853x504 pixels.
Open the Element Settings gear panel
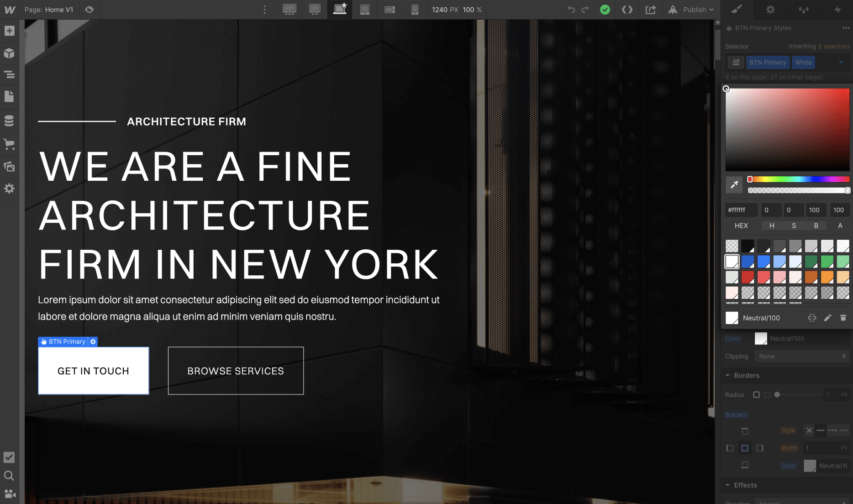tap(770, 9)
